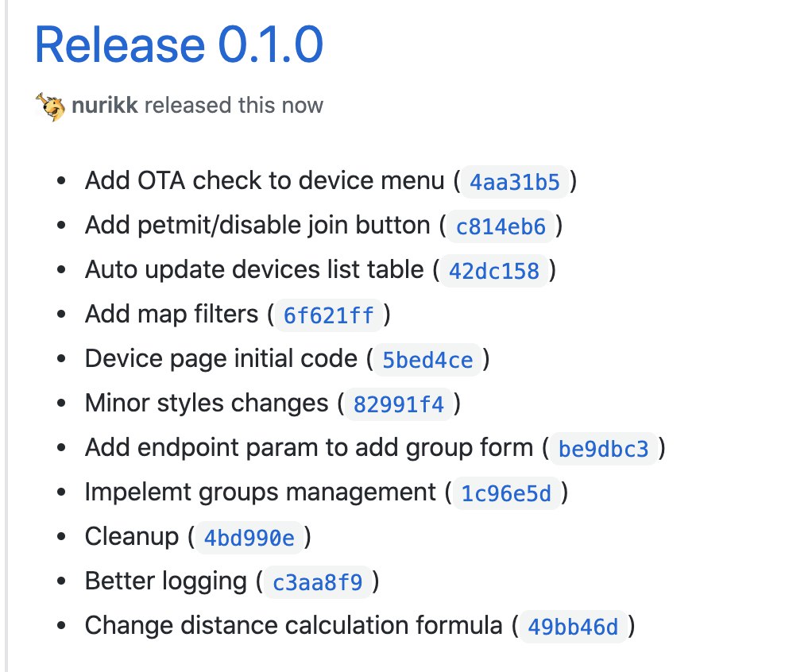View commit 5bed4ce for device page code
This screenshot has width=812, height=672.
point(427,360)
